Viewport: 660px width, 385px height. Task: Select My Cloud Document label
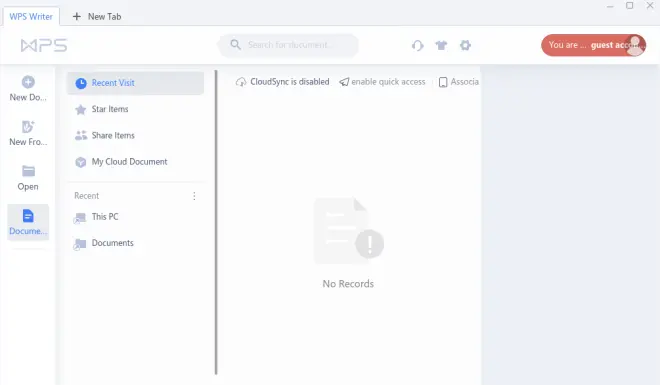pos(129,162)
